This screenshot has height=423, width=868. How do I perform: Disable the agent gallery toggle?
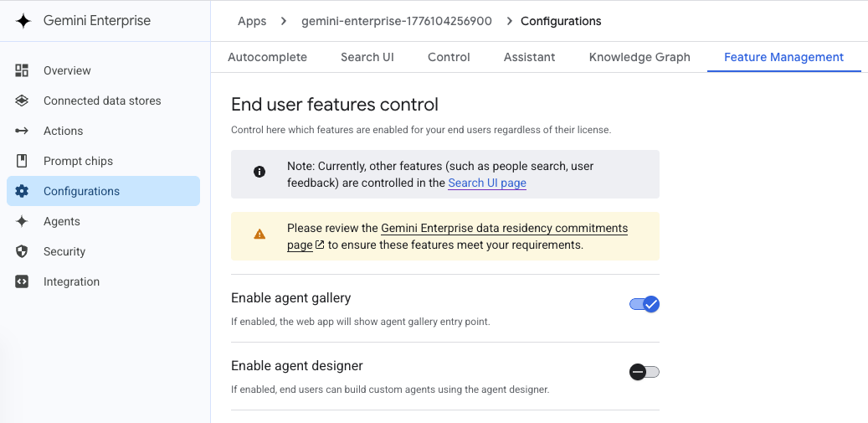click(x=645, y=304)
